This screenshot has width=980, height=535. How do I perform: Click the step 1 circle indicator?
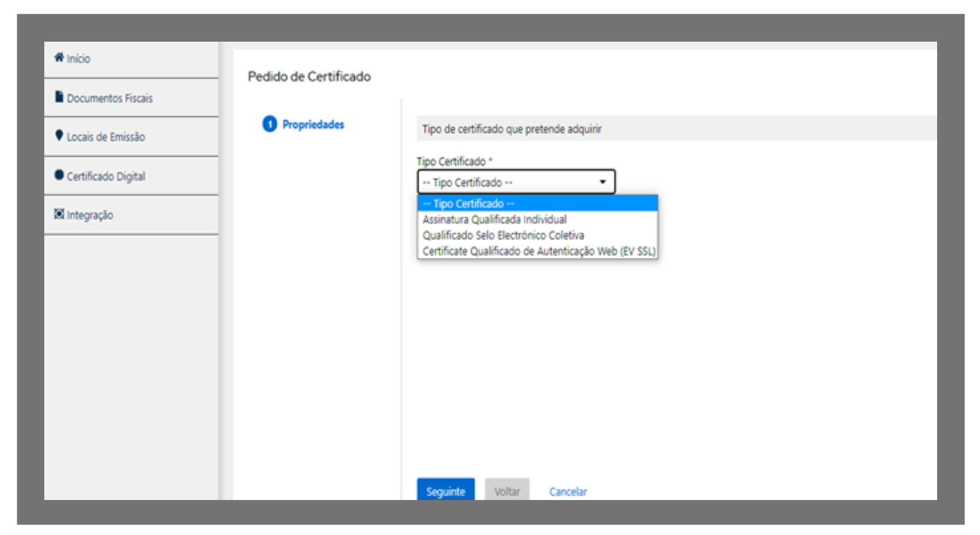coord(270,124)
